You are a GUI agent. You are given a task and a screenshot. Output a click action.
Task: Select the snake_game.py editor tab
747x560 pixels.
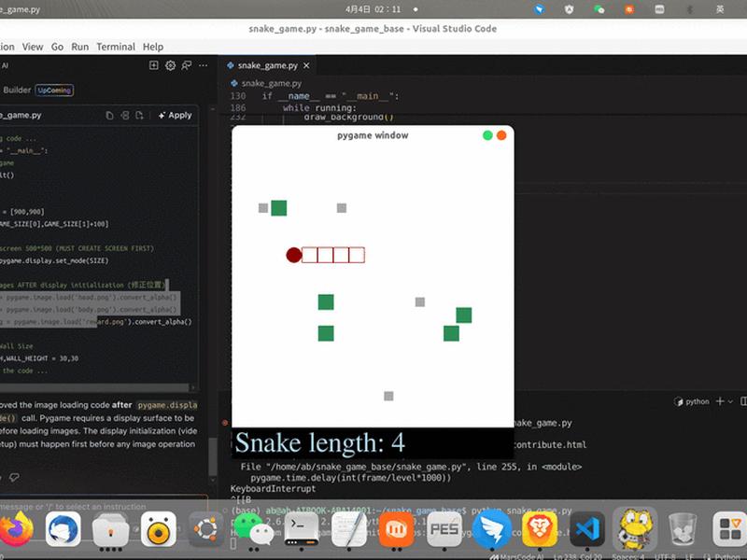pyautogui.click(x=267, y=65)
